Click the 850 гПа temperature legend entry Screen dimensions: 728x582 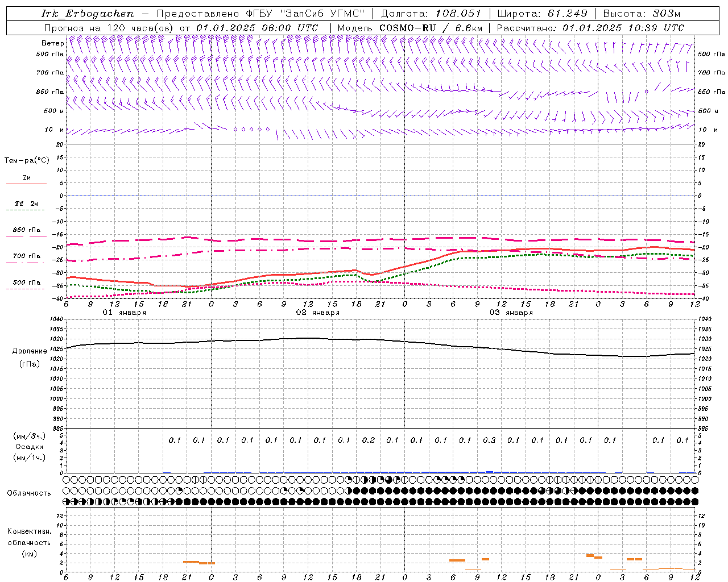coord(26,231)
